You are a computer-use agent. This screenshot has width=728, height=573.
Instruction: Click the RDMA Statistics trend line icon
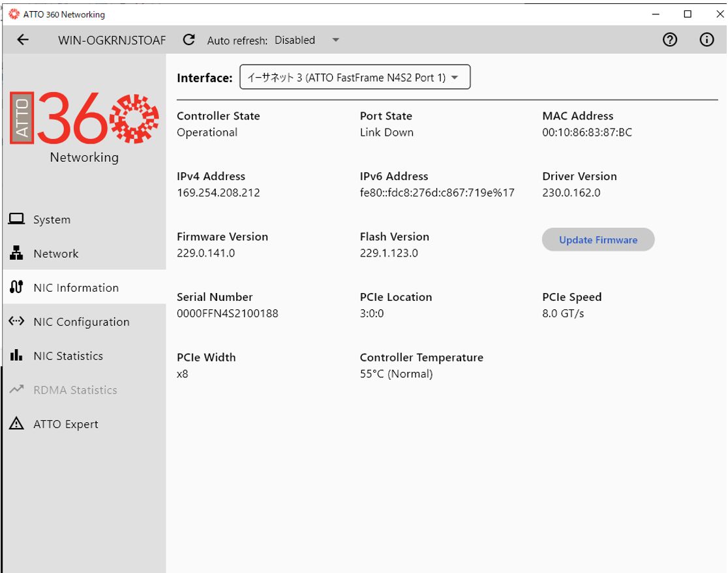point(16,389)
